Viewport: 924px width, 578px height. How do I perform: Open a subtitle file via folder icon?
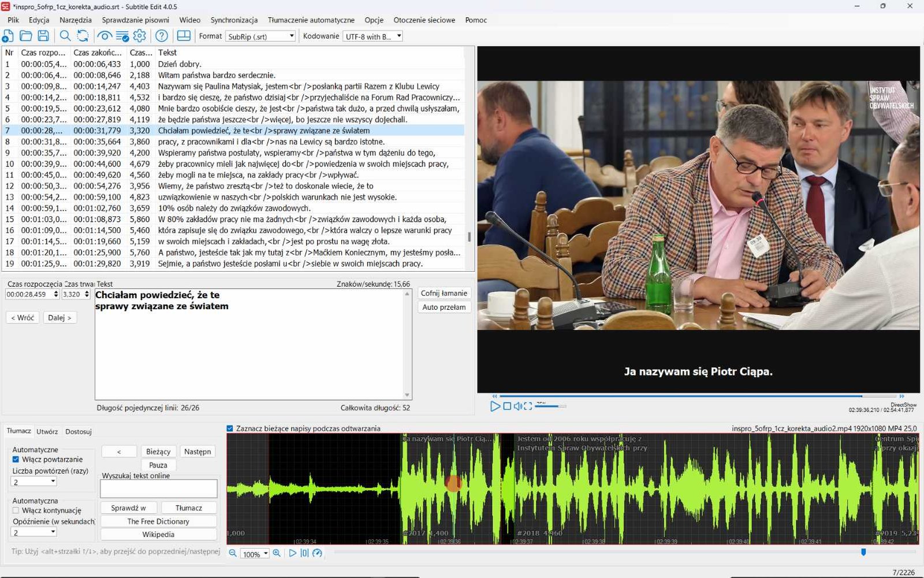pyautogui.click(x=26, y=36)
